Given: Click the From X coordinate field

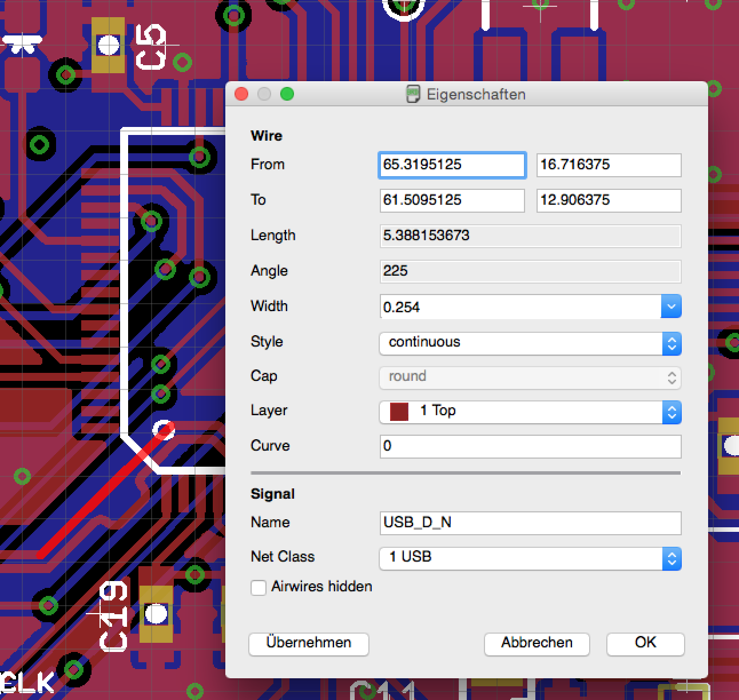Looking at the screenshot, I should pos(452,165).
